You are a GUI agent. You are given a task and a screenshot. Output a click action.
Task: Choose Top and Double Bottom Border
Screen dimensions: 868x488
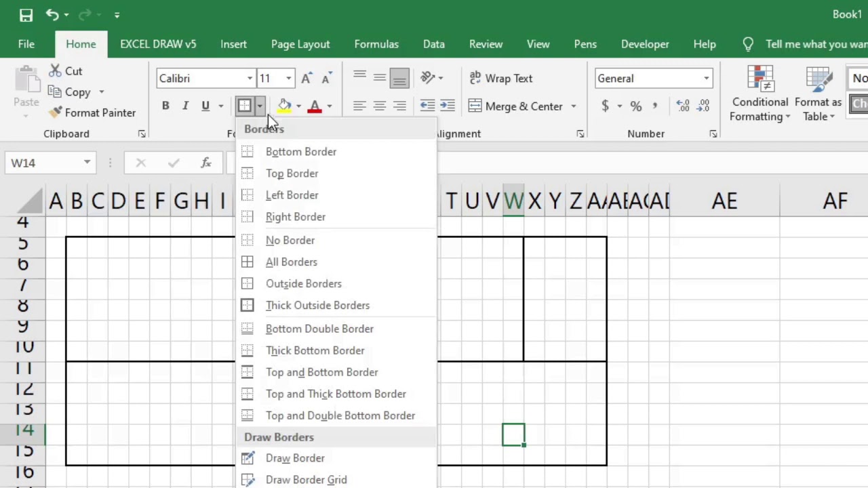(336, 415)
